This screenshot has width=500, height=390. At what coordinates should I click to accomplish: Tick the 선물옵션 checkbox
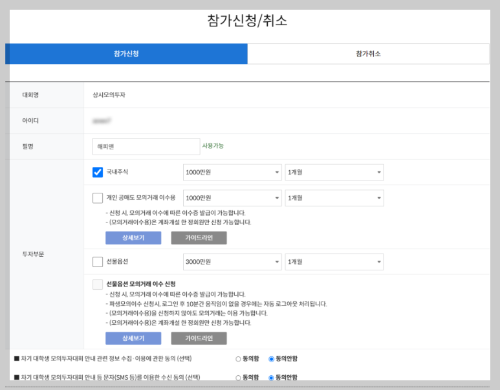(97, 262)
